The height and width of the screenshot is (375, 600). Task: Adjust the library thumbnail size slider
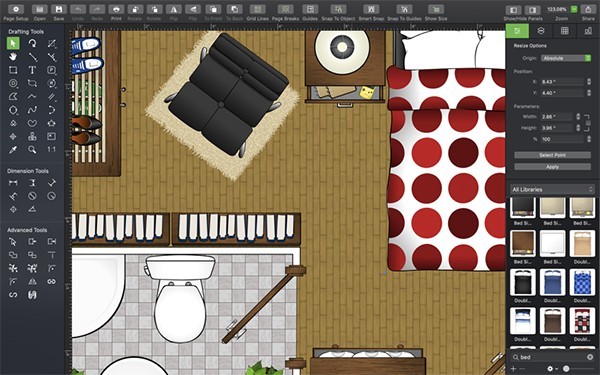pos(566,368)
